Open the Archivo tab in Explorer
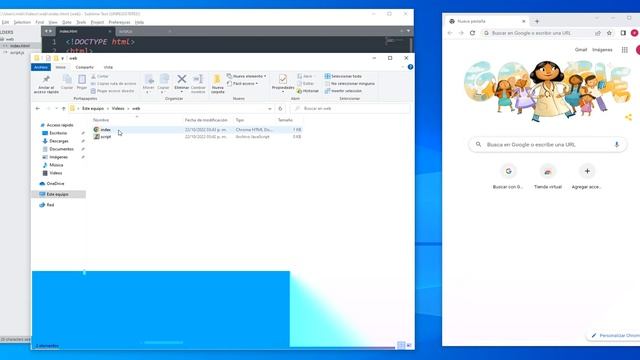Image resolution: width=640 pixels, height=360 pixels. pos(41,67)
